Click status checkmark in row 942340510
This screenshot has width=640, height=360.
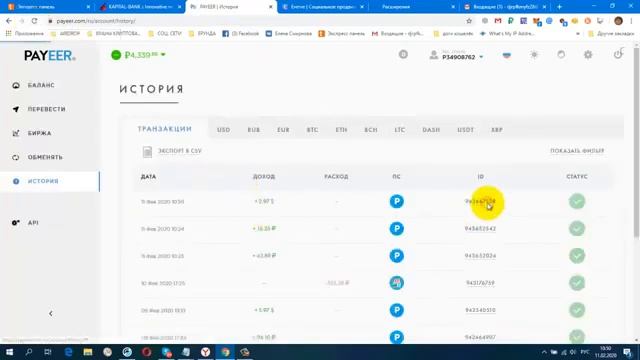(x=577, y=310)
